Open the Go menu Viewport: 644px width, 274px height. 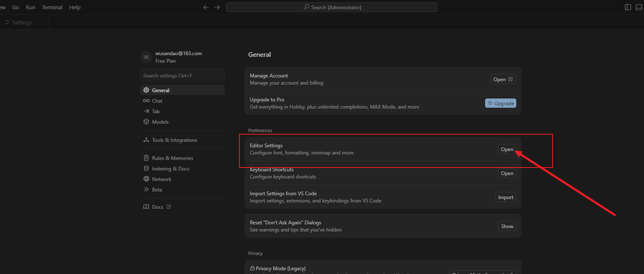pyautogui.click(x=16, y=7)
